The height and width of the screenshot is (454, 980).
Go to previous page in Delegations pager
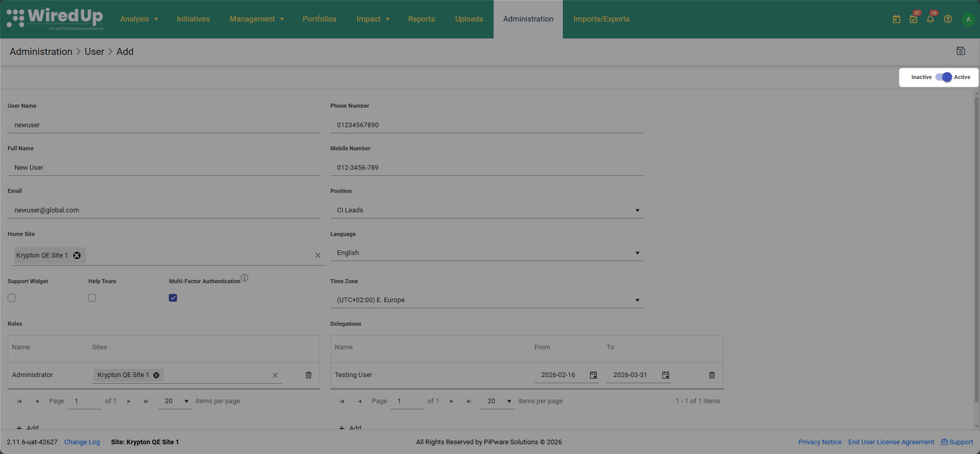(x=360, y=401)
